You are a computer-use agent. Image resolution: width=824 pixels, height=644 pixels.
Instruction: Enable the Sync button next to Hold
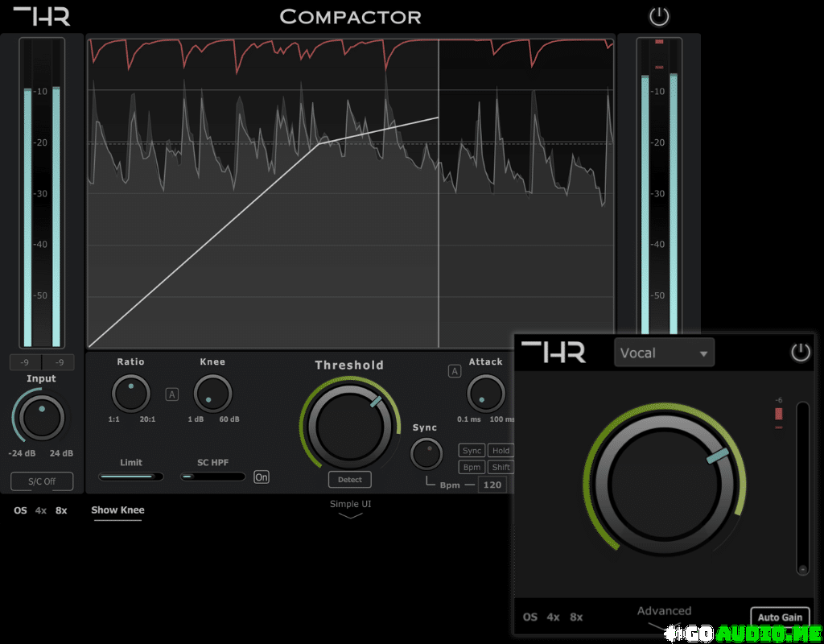(472, 451)
